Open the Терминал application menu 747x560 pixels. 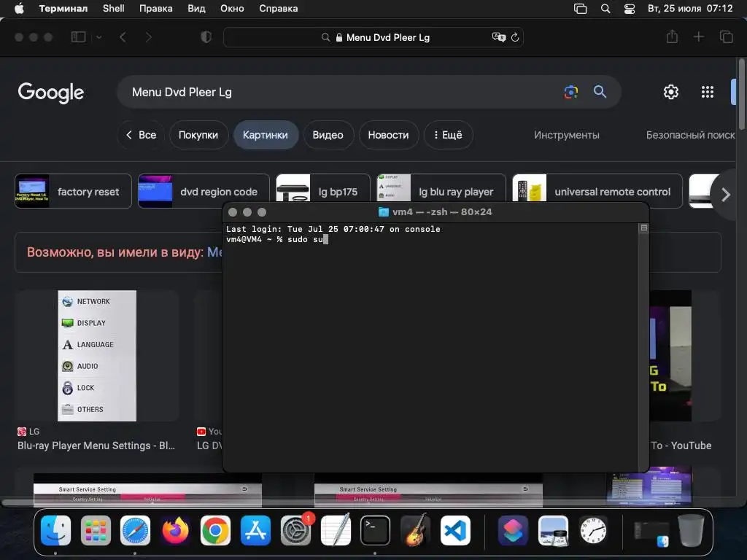[x=63, y=9]
